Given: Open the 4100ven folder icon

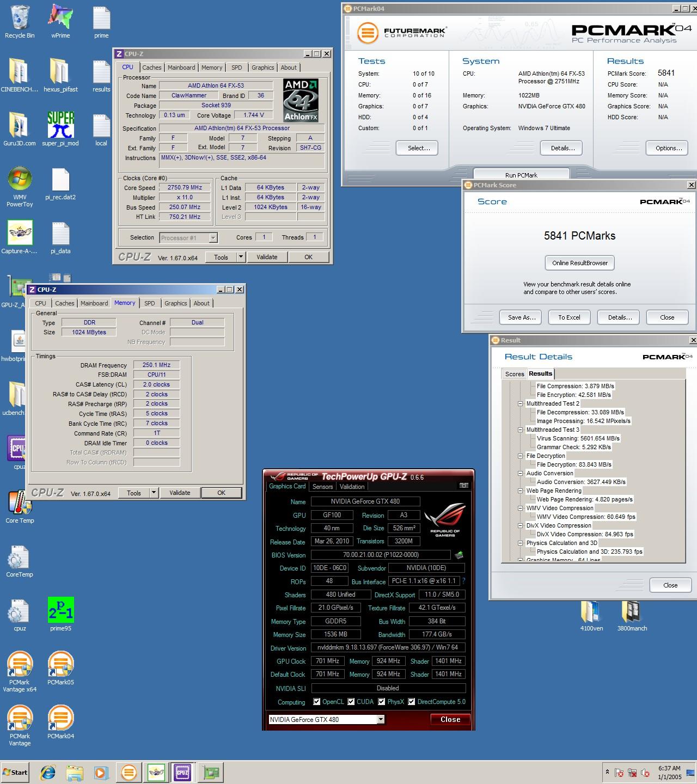Looking at the screenshot, I should pyautogui.click(x=591, y=615).
